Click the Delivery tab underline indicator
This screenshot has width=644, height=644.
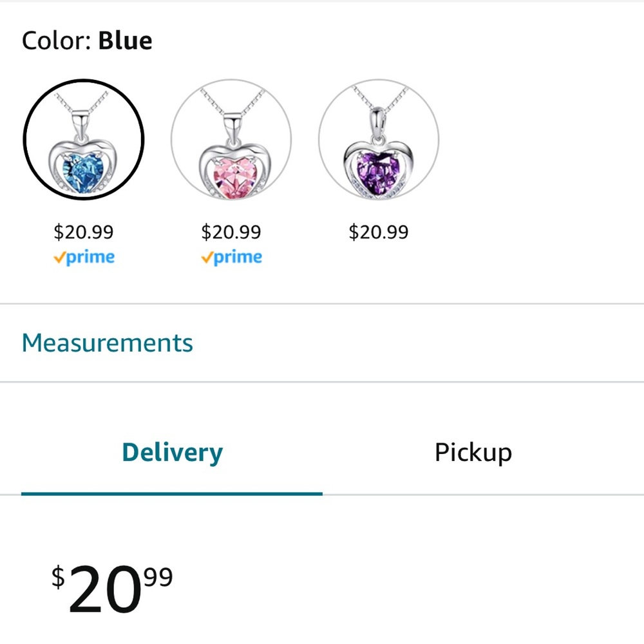pyautogui.click(x=171, y=495)
